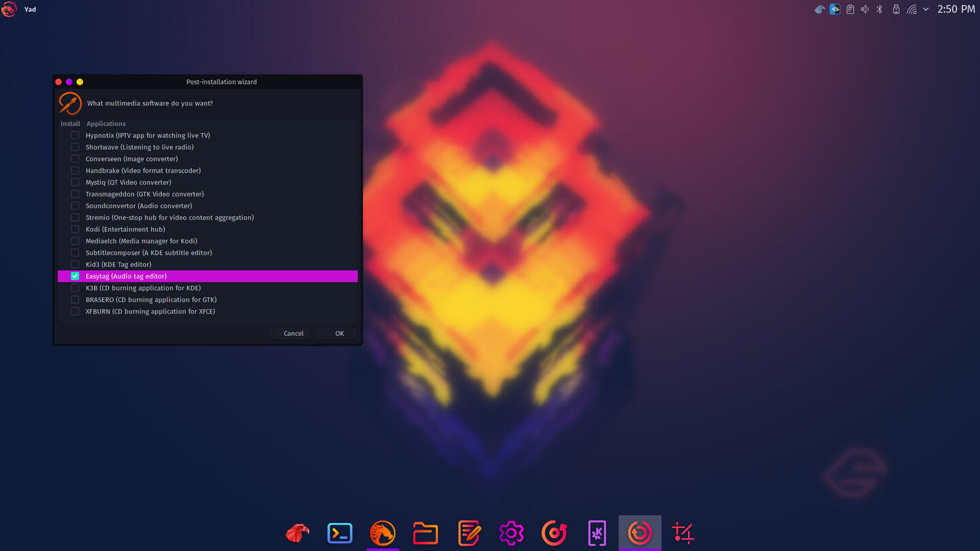Viewport: 980px width, 551px height.
Task: Select "Mediaelch (Media manager for Kodi)" text
Action: (141, 241)
